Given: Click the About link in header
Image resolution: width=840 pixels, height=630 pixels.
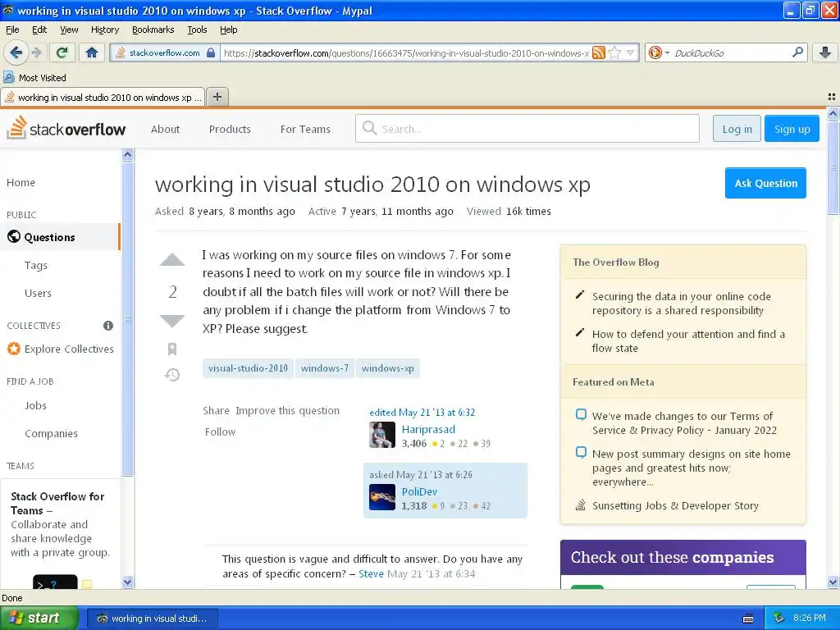Looking at the screenshot, I should point(165,129).
